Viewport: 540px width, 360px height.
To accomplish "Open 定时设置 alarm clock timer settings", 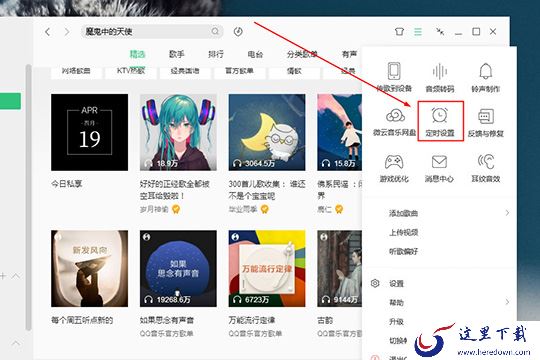I will click(x=440, y=122).
